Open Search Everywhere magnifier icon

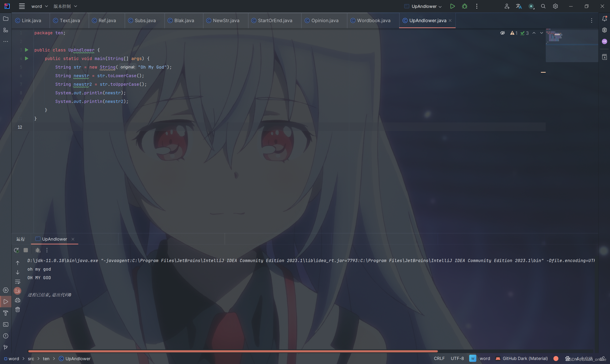543,6
